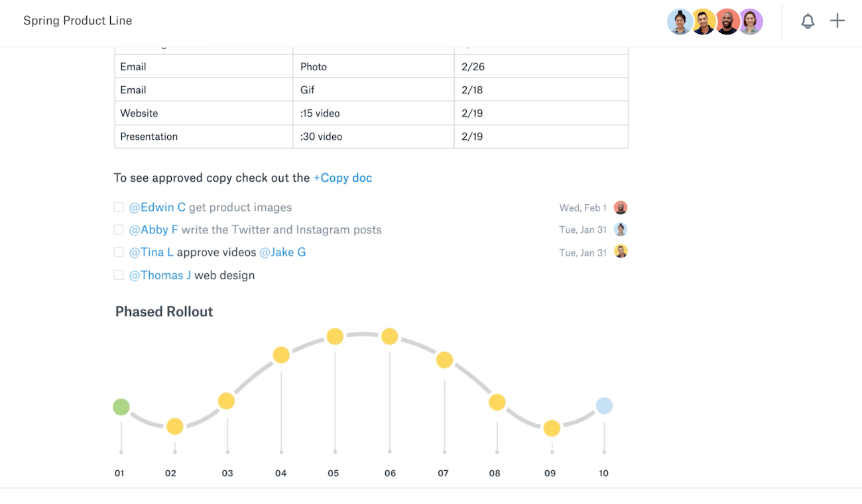Viewport: 862px width, 504px height.
Task: Check the 'get product images' task checkbox
Action: click(119, 208)
